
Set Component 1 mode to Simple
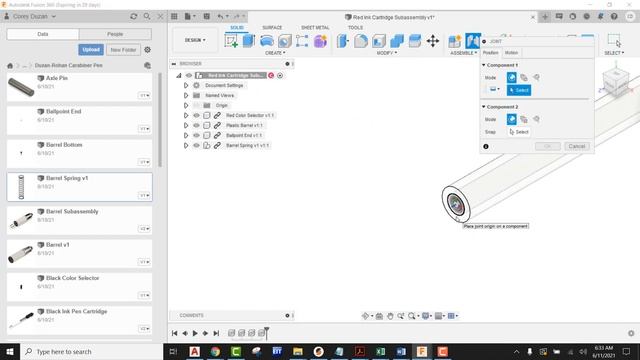pyautogui.click(x=511, y=77)
